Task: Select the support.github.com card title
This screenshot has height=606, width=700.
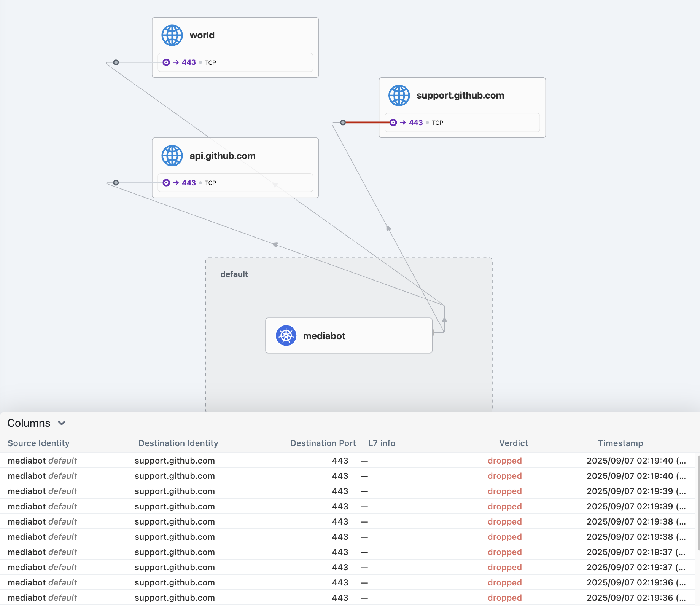Action: [x=460, y=96]
